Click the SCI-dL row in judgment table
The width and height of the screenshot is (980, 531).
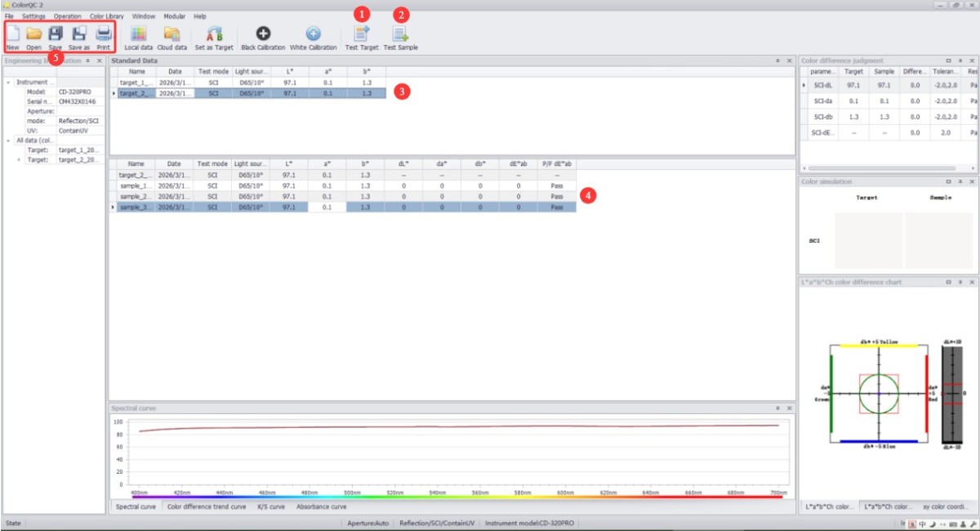(x=889, y=84)
